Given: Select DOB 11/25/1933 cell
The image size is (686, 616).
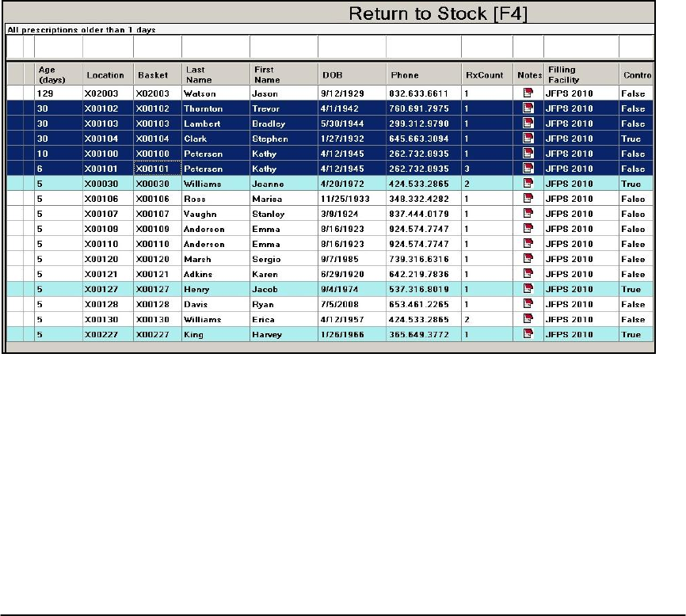Looking at the screenshot, I should [353, 199].
